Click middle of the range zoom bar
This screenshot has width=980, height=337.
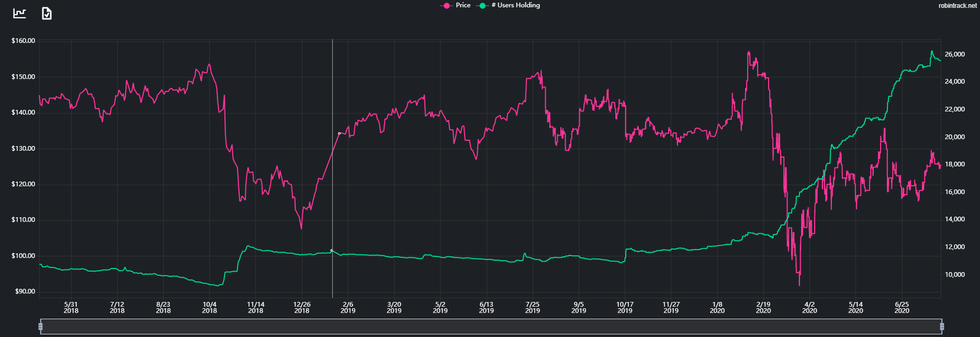491,327
